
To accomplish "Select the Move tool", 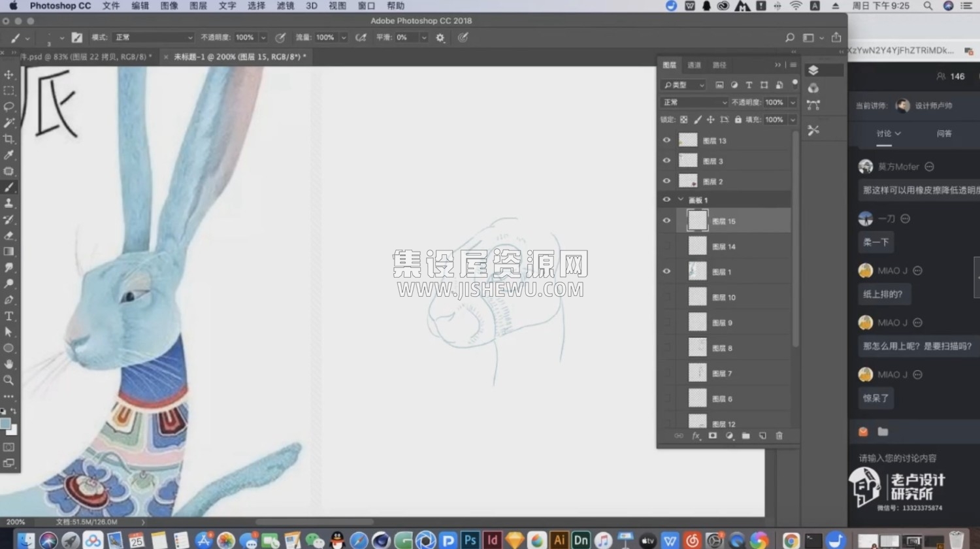I will click(x=9, y=75).
